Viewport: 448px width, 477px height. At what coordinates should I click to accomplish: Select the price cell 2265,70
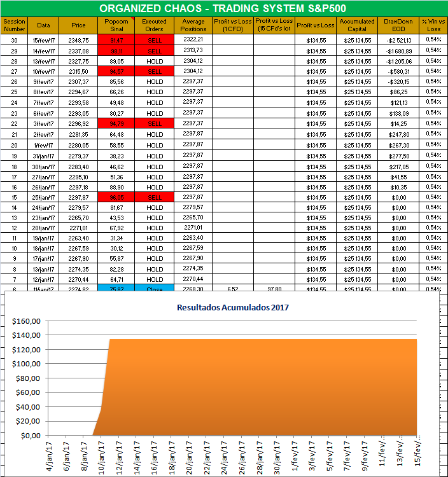click(x=78, y=218)
